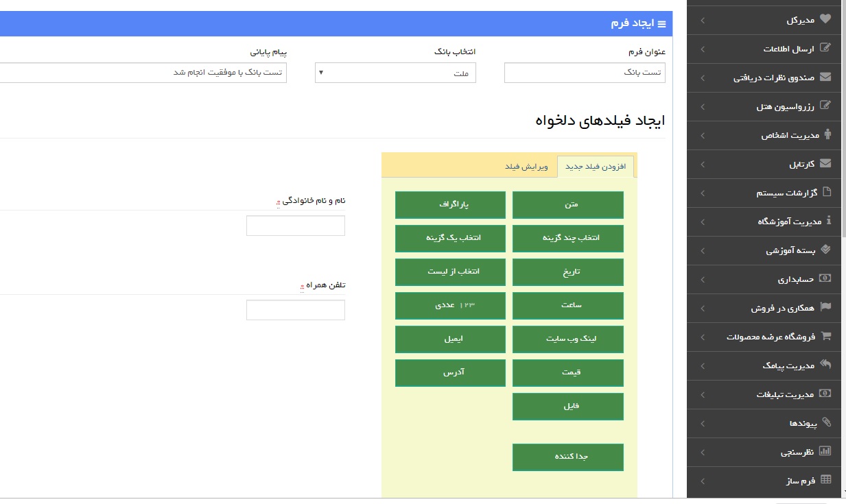Expand the کارتابل menu chevron
This screenshot has width=846, height=504.
tap(702, 165)
